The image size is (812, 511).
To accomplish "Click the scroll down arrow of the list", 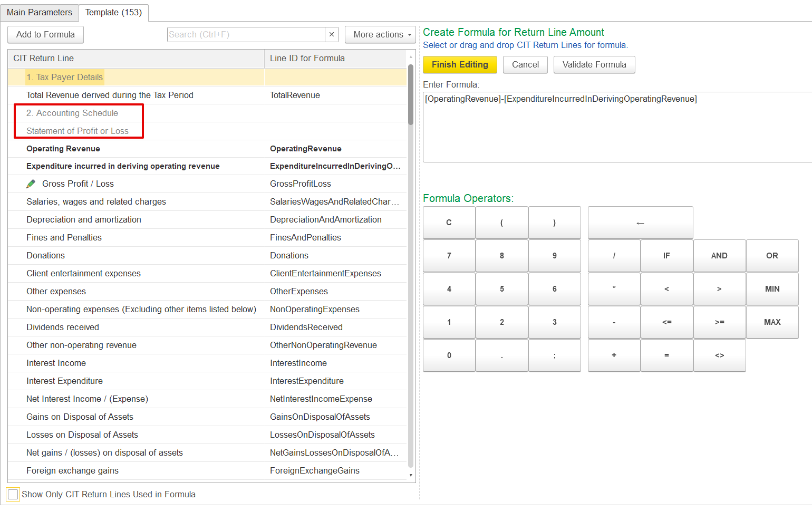I will click(x=411, y=475).
